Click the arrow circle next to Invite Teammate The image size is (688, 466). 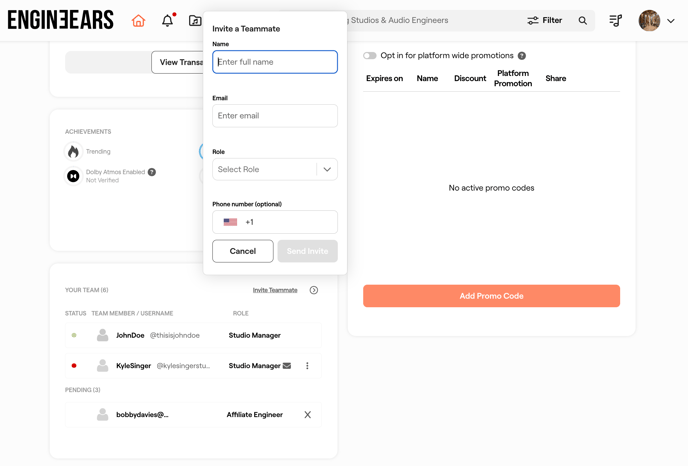[x=314, y=291]
